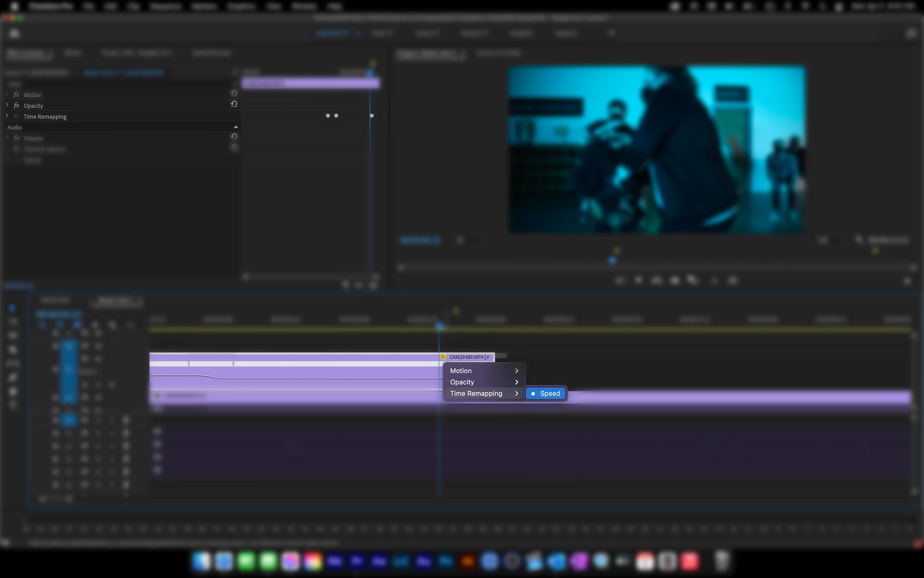This screenshot has height=578, width=924.
Task: Reset the Volume effect parameters
Action: (234, 137)
